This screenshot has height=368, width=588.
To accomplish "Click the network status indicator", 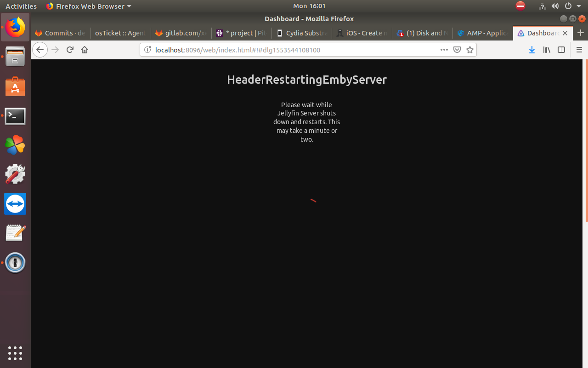I will click(x=542, y=6).
